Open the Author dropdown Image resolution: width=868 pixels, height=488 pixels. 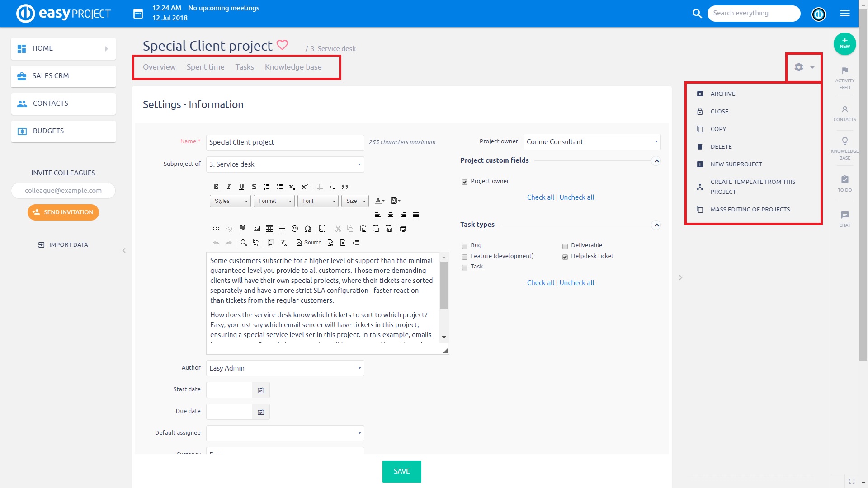point(285,368)
